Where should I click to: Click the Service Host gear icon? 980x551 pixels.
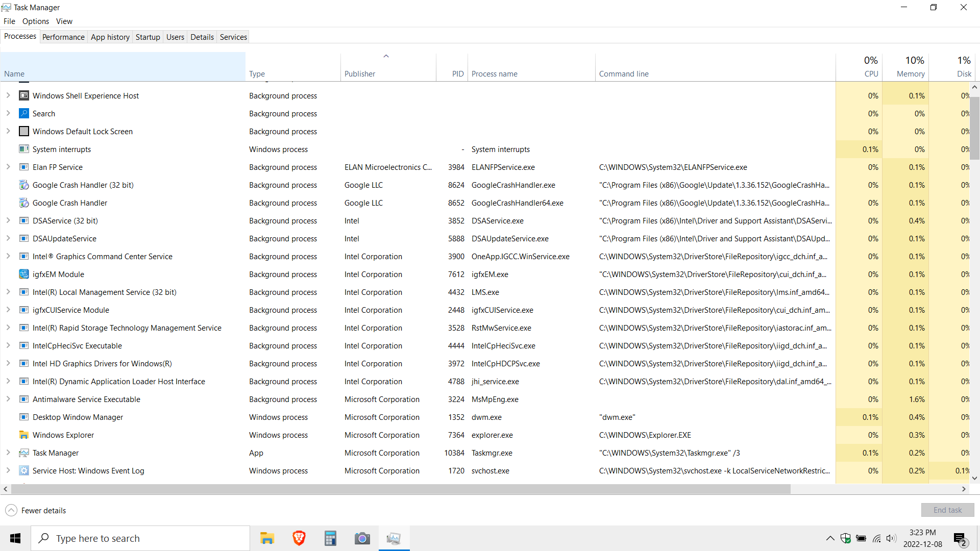[23, 470]
